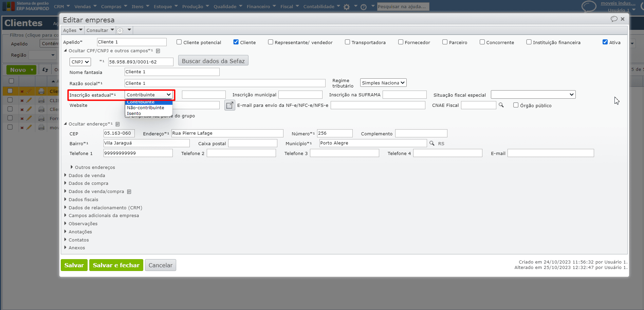Mark the Fornecedor checkbox
Viewport: 644px width, 310px height.
(x=401, y=42)
